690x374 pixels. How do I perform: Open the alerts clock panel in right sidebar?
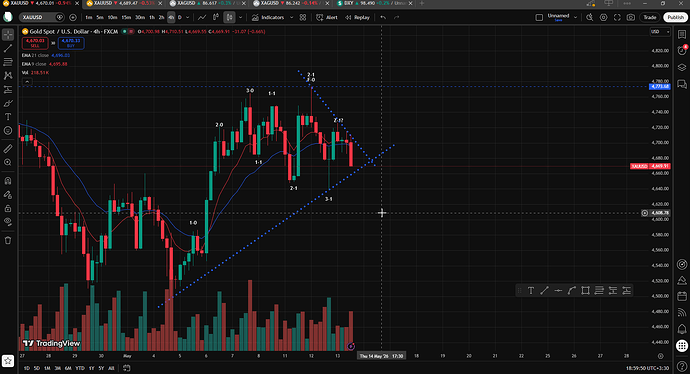point(682,51)
